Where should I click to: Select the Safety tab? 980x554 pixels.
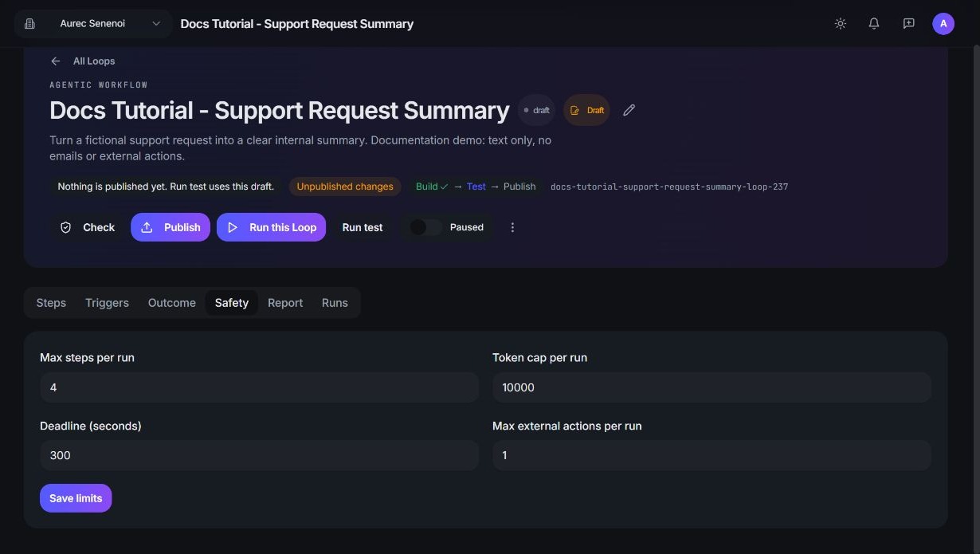tap(232, 303)
